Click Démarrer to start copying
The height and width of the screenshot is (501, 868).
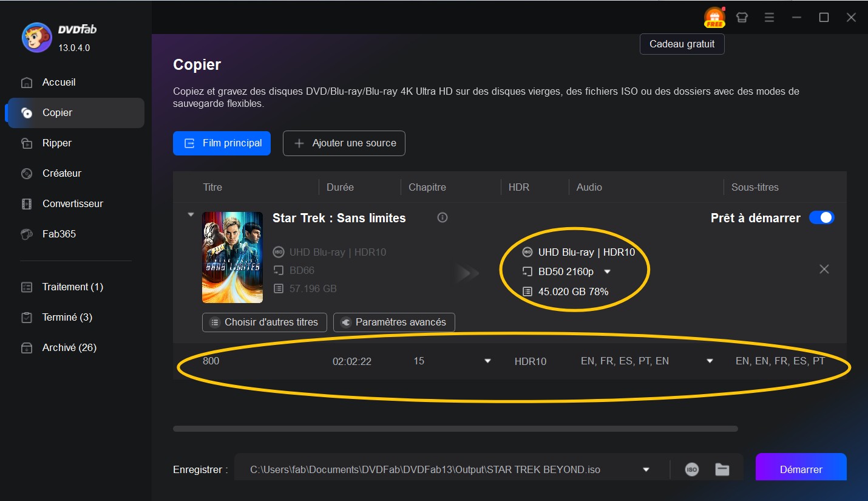pos(801,468)
